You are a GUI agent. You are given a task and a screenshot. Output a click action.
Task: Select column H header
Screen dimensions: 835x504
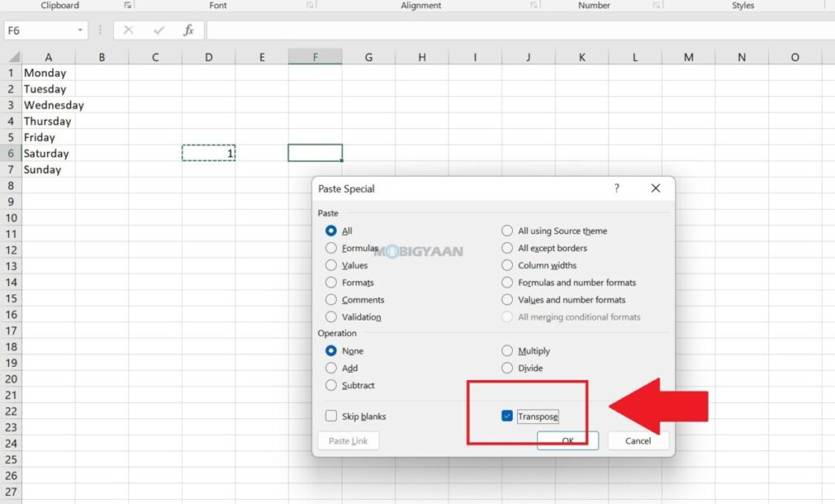[422, 57]
